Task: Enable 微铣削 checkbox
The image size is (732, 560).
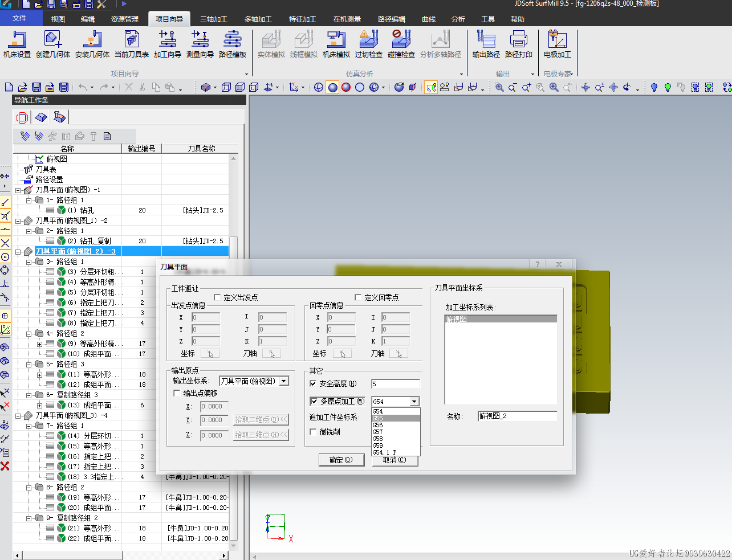Action: [x=313, y=432]
